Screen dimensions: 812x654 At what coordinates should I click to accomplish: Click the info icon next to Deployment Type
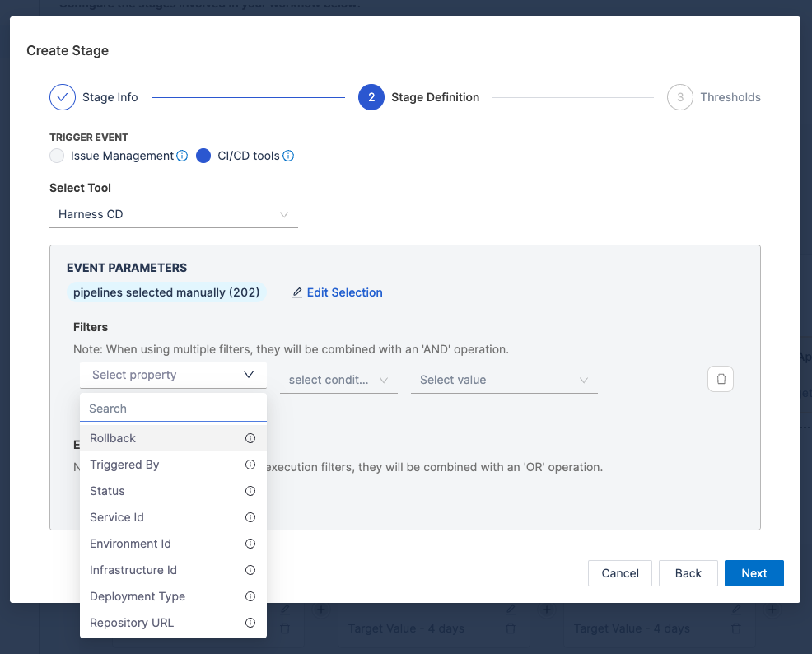250,596
